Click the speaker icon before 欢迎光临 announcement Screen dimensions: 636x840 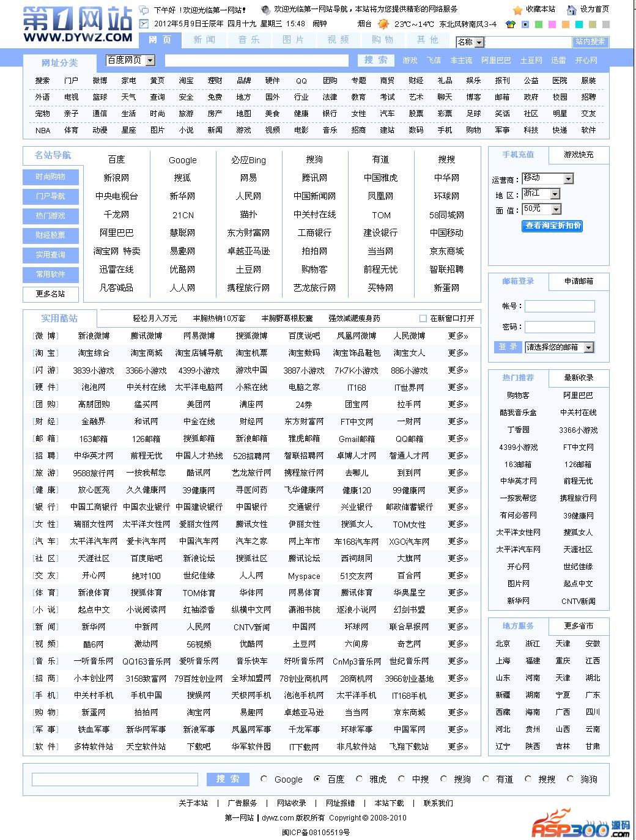point(265,10)
